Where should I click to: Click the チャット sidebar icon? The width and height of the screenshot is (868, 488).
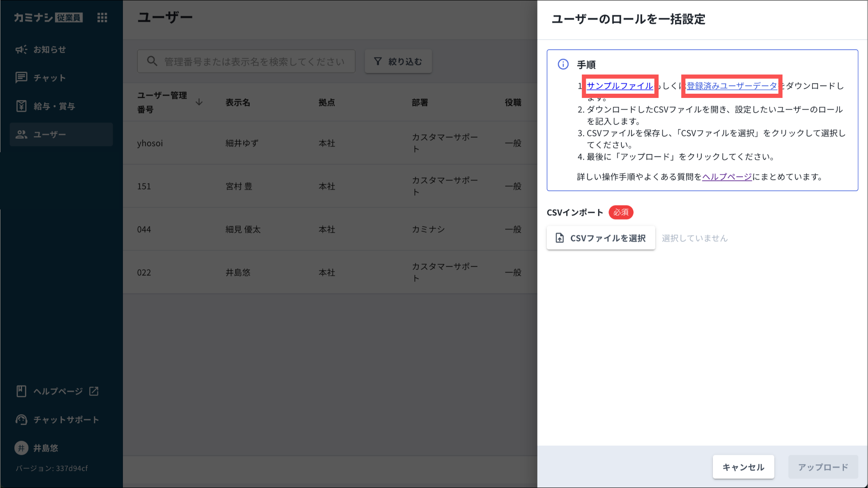pos(21,78)
